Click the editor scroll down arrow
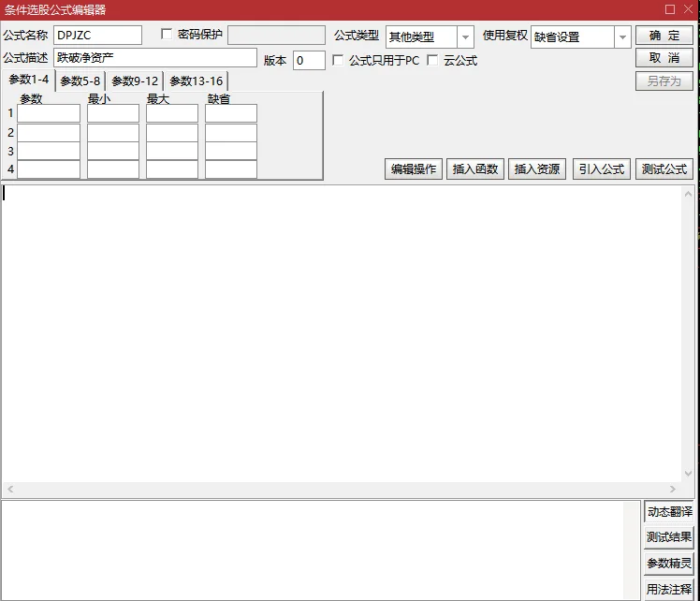This screenshot has height=601, width=700. 688,474
